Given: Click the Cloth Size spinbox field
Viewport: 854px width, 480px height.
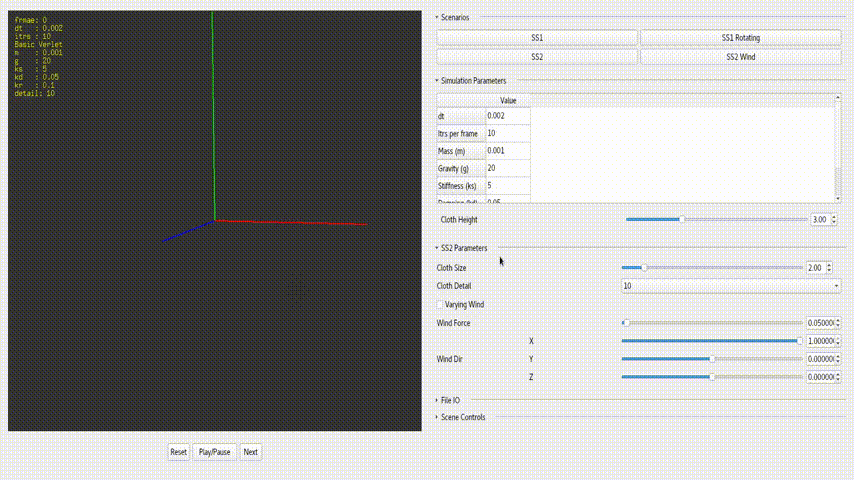Looking at the screenshot, I should click(814, 268).
